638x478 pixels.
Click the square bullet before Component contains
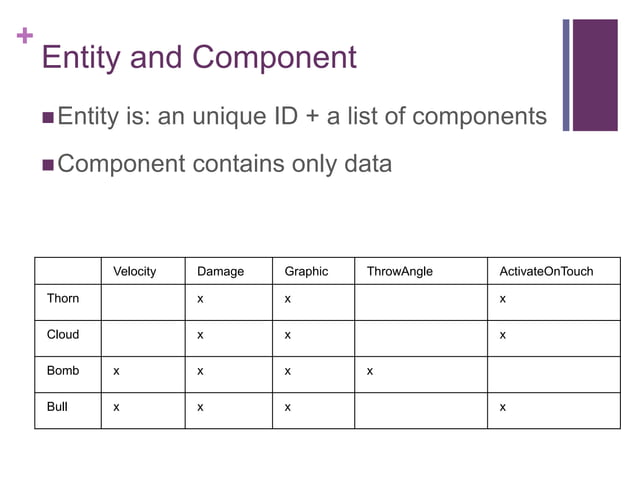(48, 163)
